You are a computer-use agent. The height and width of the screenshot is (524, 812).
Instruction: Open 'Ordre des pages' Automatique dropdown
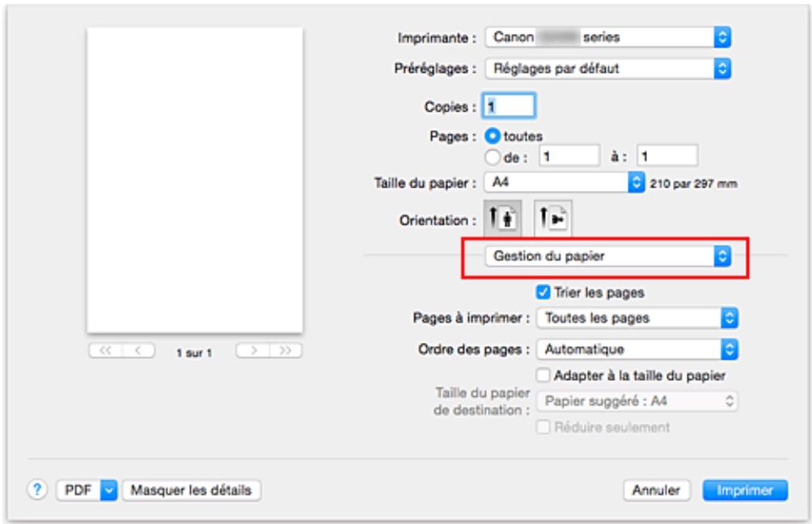coord(637,349)
